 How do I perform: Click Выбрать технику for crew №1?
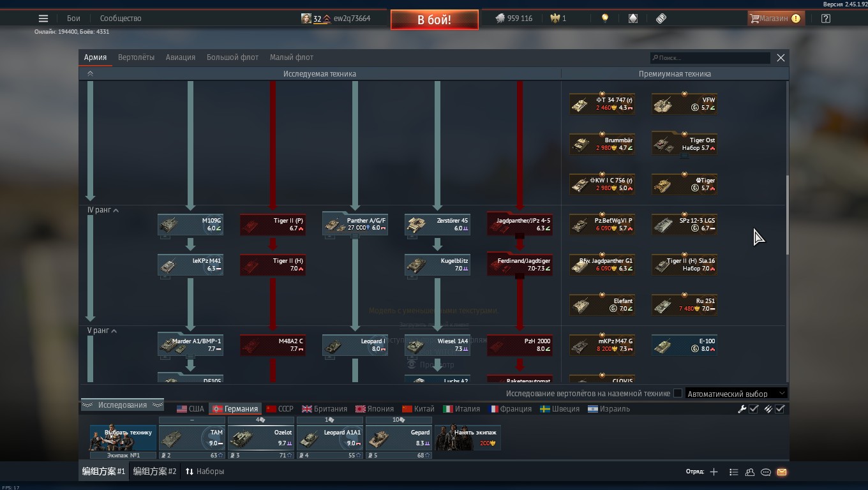point(123,438)
